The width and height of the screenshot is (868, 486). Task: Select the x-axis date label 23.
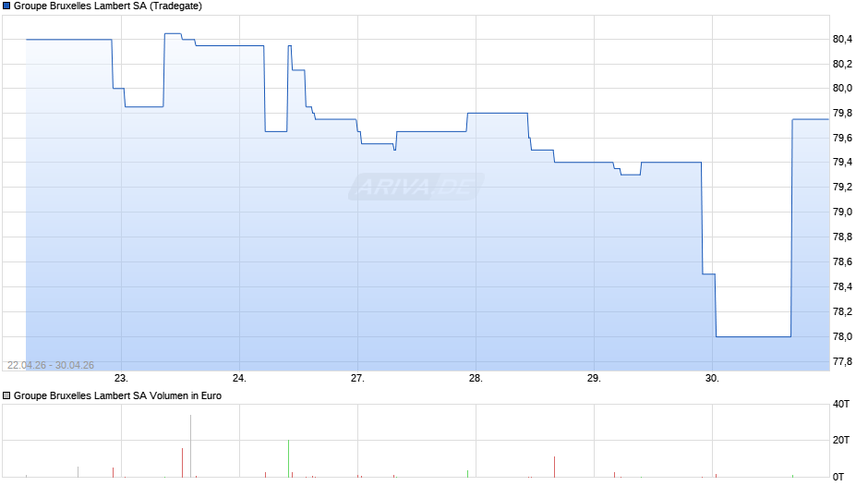point(121,379)
